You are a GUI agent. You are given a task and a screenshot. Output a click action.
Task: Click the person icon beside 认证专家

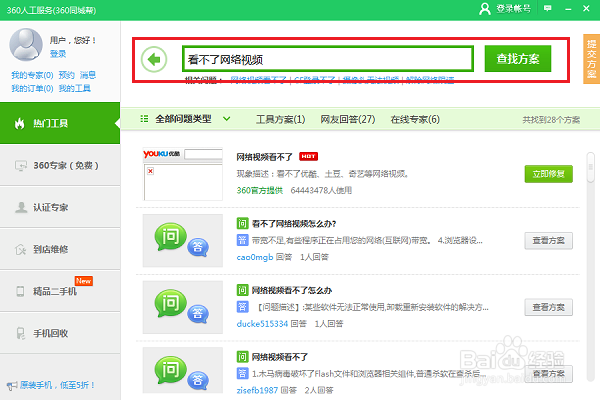(21, 207)
